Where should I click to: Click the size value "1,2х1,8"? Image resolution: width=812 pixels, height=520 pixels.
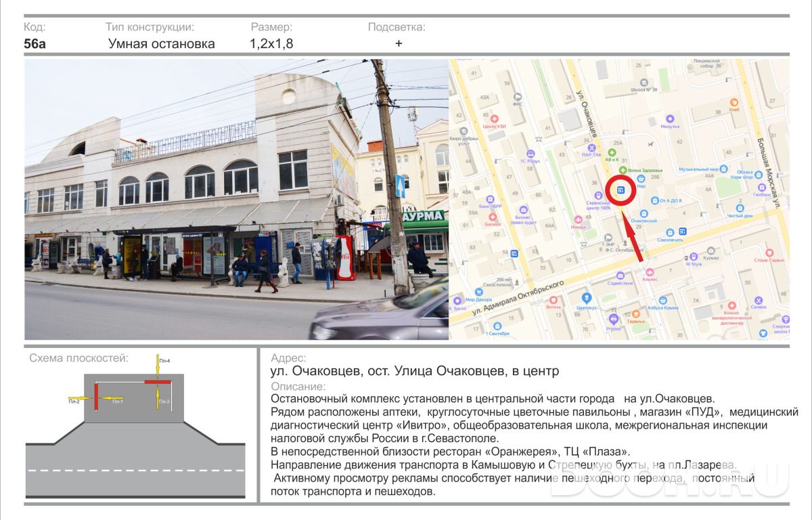[x=271, y=44]
